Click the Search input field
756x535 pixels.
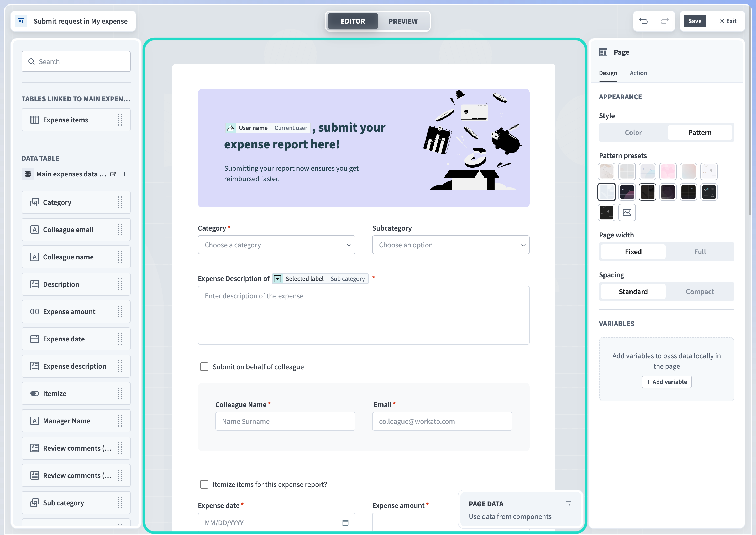point(76,62)
